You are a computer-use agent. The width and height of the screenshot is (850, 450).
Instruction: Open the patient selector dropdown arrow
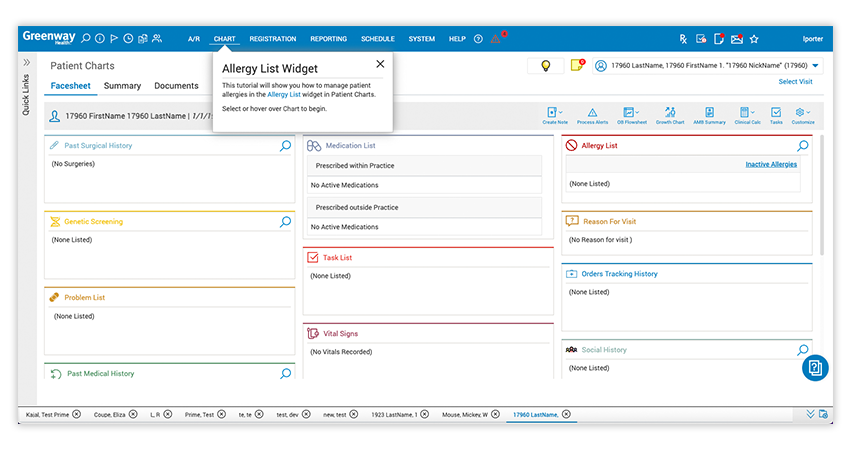816,66
